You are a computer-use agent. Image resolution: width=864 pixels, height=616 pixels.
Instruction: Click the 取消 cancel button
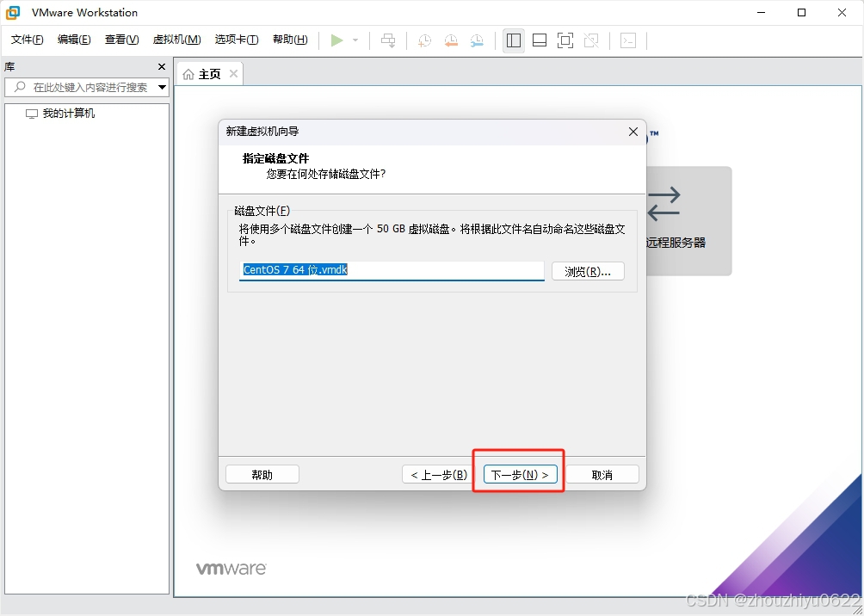[602, 474]
